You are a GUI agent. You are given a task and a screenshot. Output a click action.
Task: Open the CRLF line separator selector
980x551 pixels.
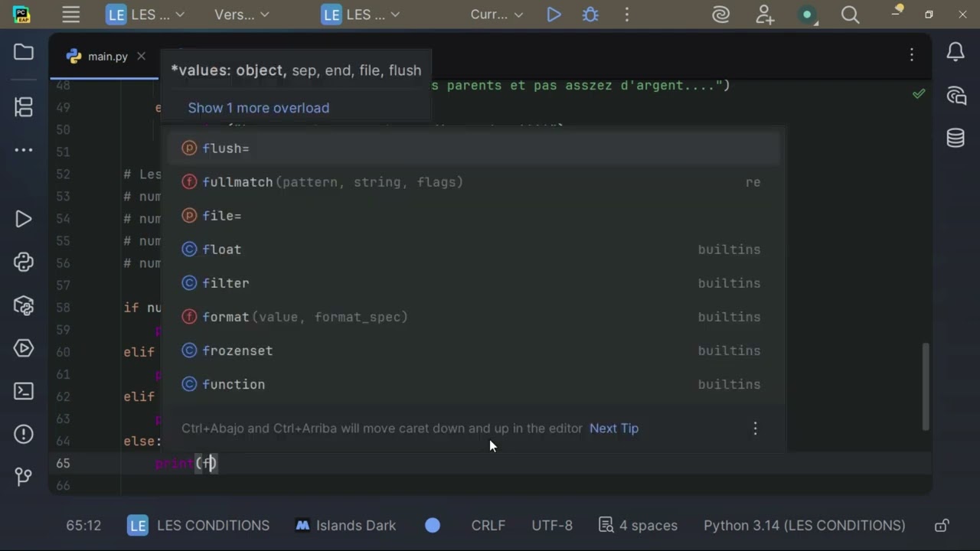click(488, 526)
